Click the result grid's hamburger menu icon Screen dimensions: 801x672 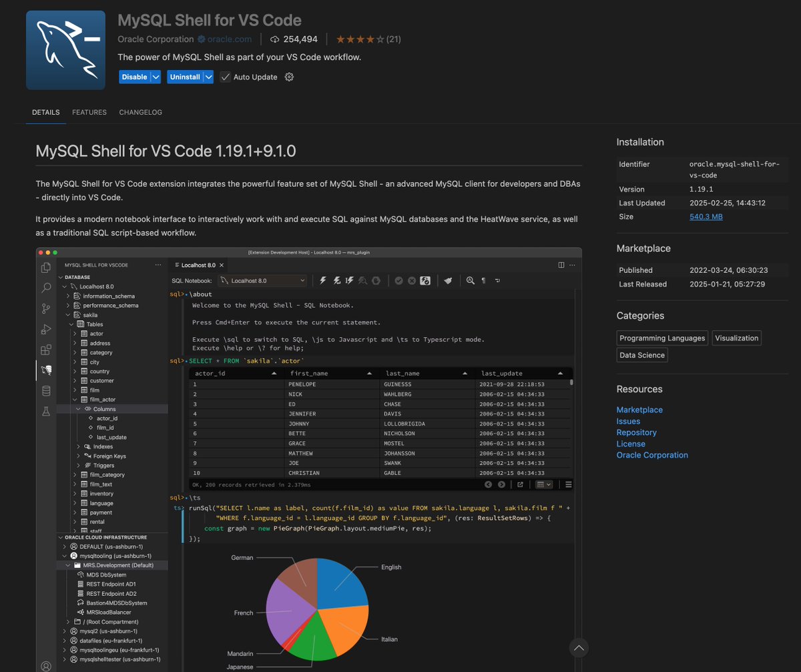click(x=569, y=484)
